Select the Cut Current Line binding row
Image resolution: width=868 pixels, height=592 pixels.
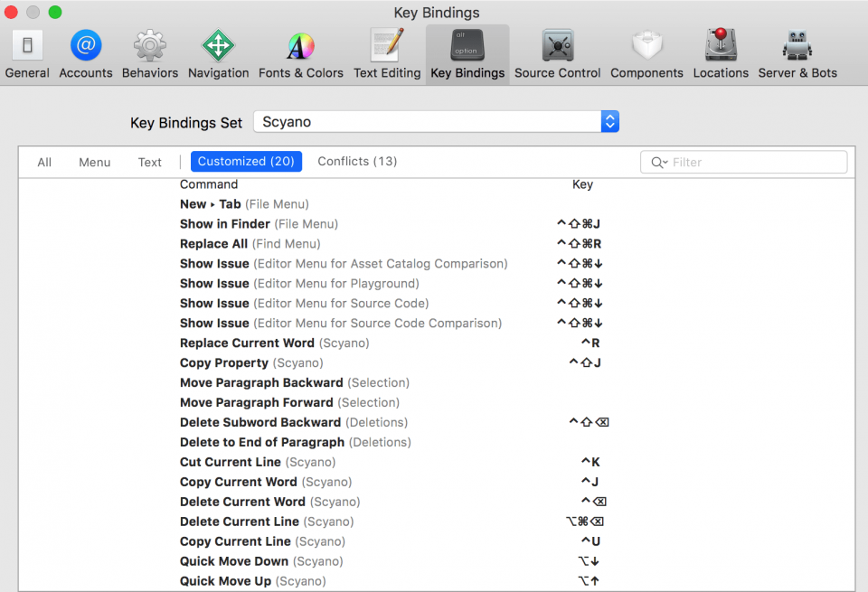click(x=362, y=462)
